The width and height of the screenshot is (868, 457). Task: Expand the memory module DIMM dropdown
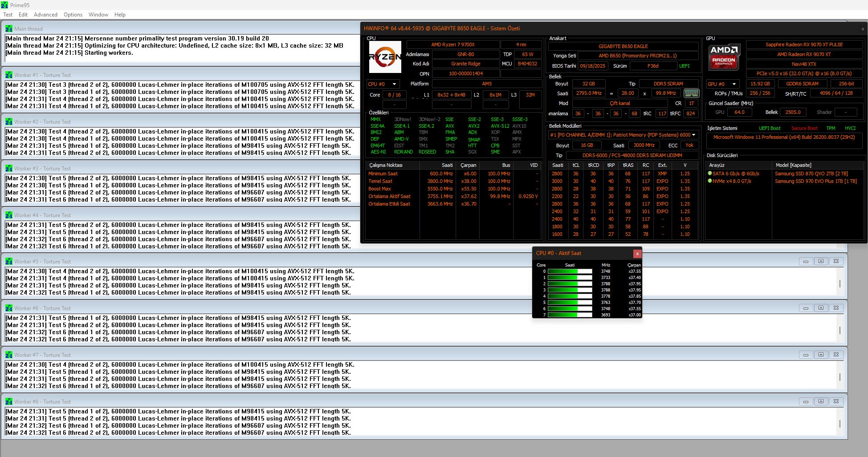623,135
